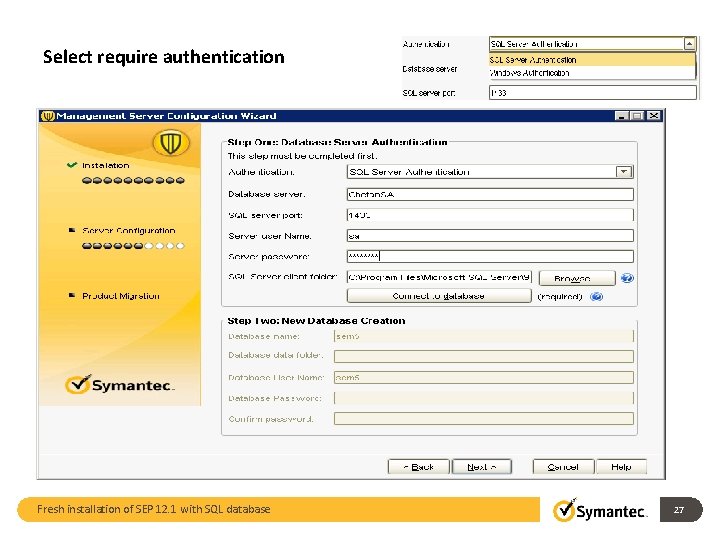The height and width of the screenshot is (540, 720).
Task: Choose Windows Authentication list option
Action: pyautogui.click(x=592, y=73)
